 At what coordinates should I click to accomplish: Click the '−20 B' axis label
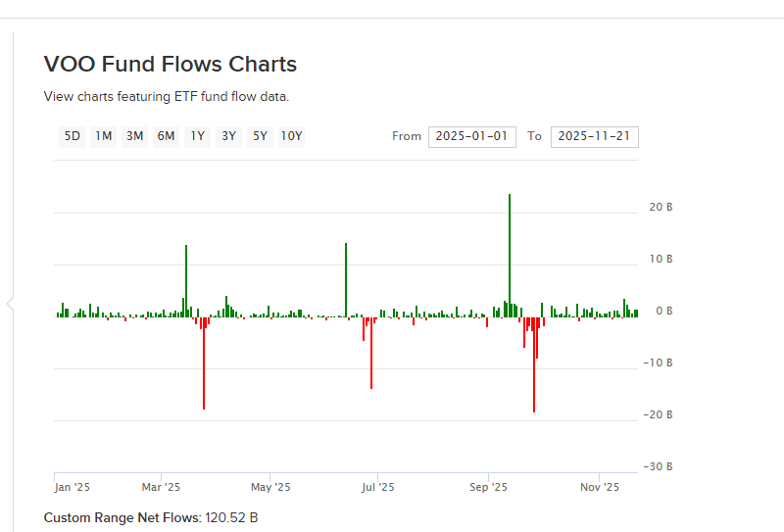658,415
